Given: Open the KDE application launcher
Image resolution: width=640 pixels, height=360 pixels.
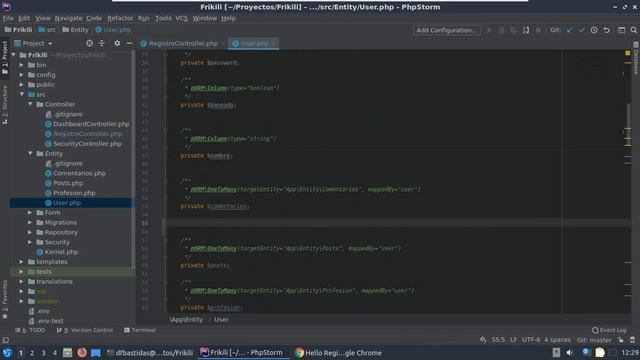Looking at the screenshot, I should pos(7,352).
